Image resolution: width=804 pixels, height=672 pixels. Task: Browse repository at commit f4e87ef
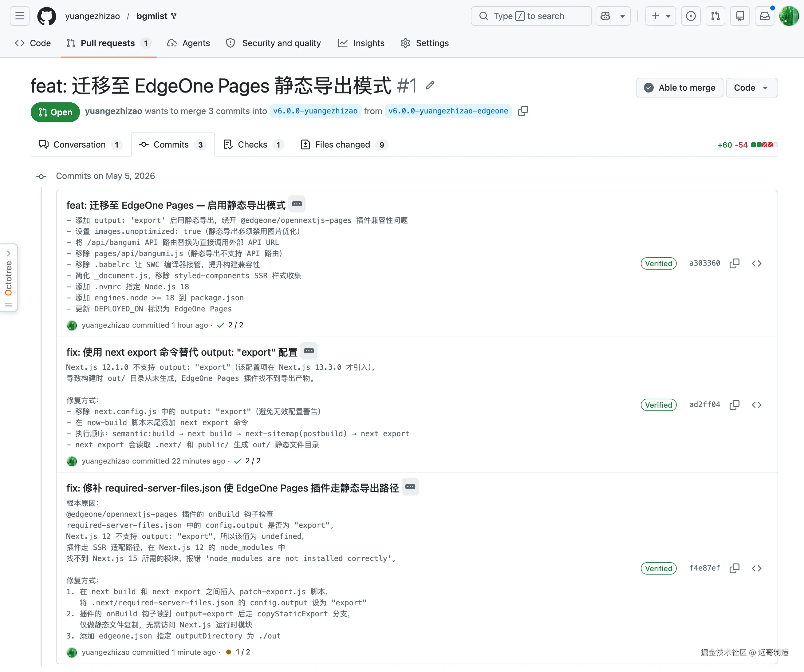[x=757, y=568]
